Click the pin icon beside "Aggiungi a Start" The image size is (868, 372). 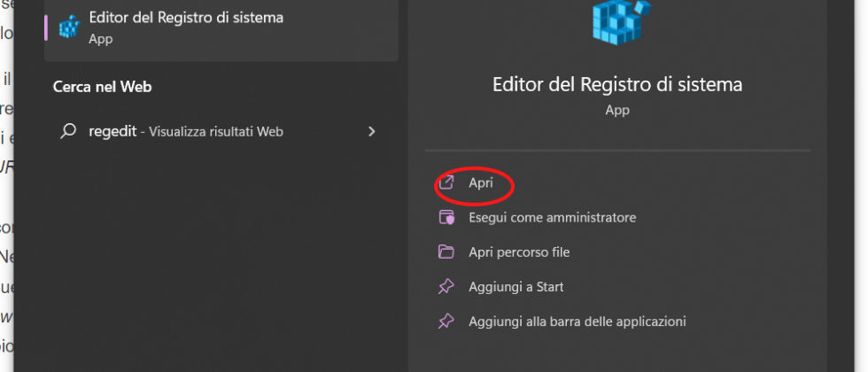click(x=447, y=287)
